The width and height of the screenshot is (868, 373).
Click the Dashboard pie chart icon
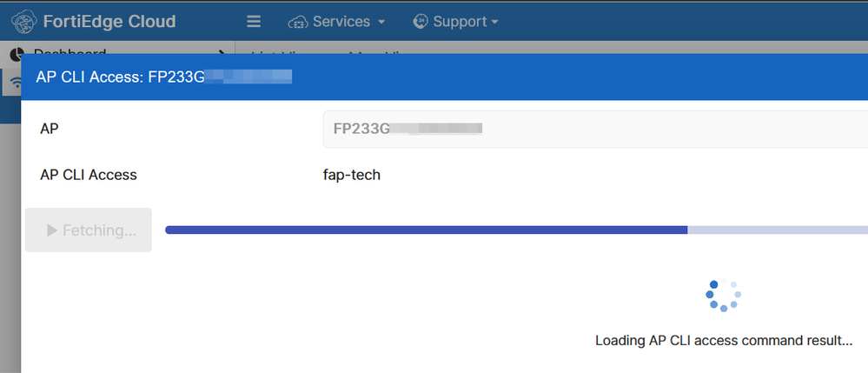click(17, 54)
